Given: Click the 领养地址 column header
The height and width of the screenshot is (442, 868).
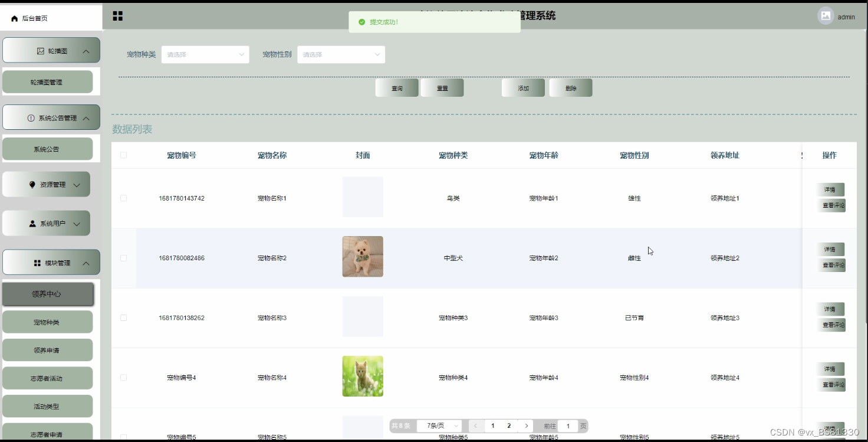Looking at the screenshot, I should [x=725, y=155].
